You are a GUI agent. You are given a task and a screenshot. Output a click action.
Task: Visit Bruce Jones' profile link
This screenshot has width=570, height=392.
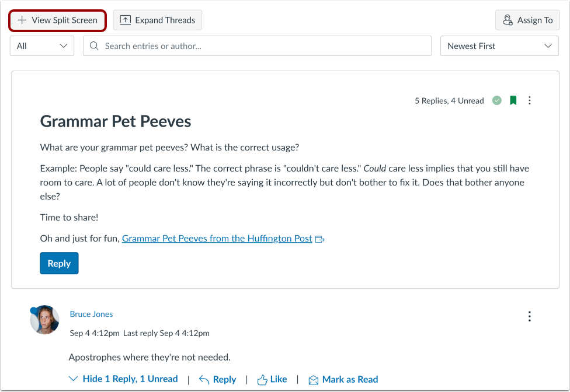pos(91,314)
